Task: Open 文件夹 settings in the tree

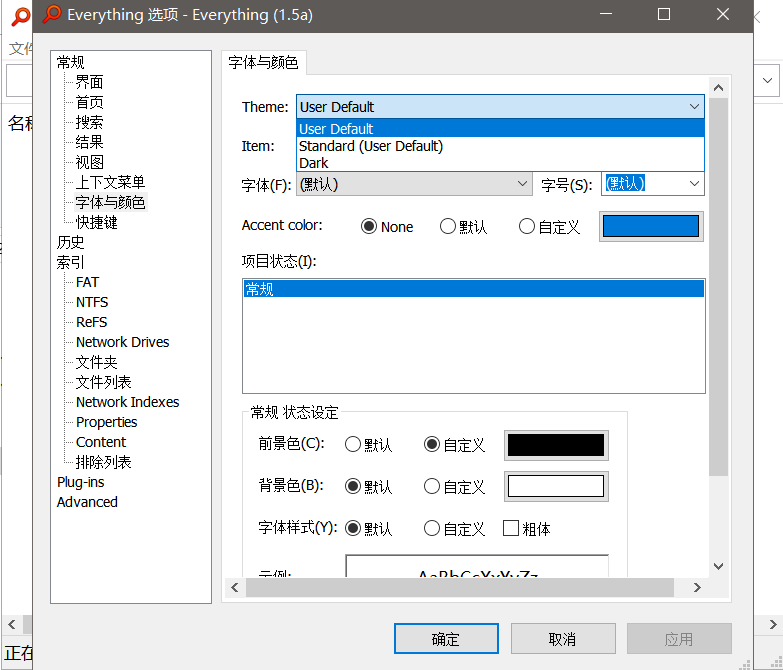Action: (96, 362)
